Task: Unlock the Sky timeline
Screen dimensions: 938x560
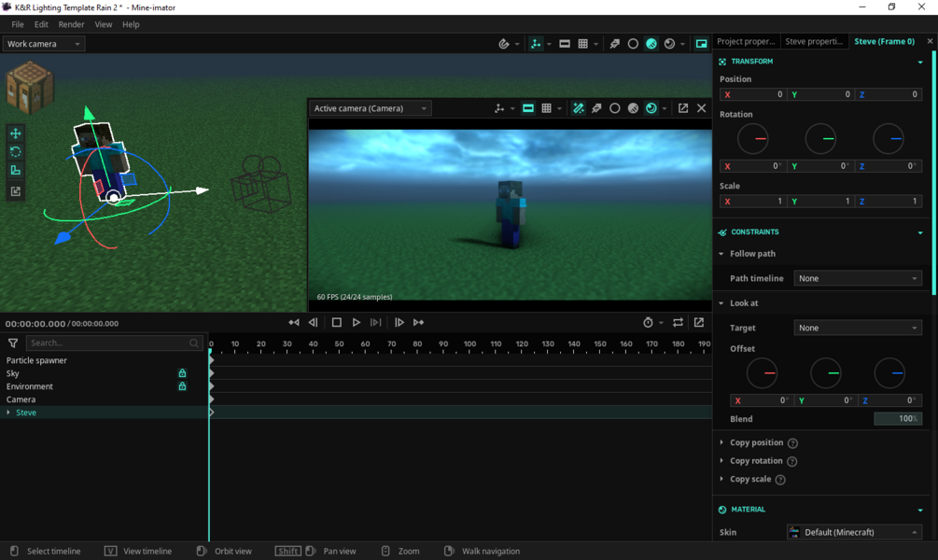Action: click(182, 372)
